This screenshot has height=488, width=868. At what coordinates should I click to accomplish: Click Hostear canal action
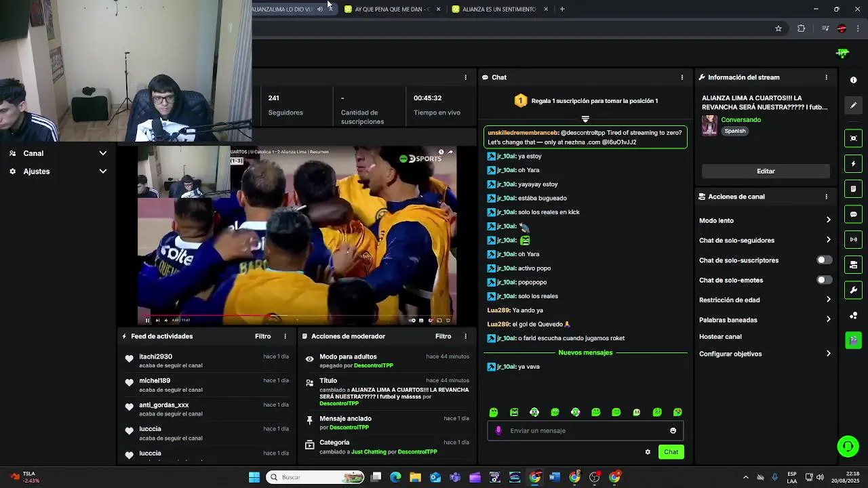tap(720, 337)
